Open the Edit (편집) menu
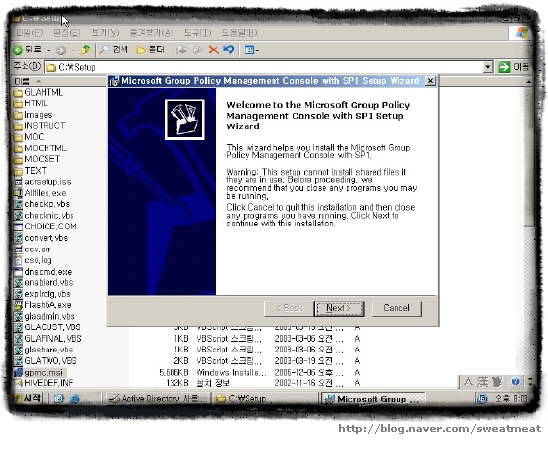 coord(66,33)
